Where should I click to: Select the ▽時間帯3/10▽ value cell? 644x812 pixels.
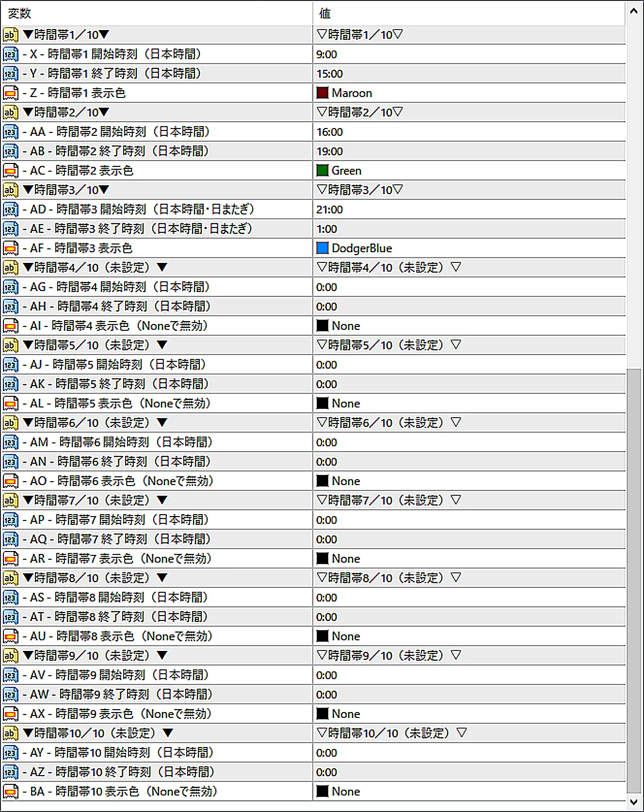coord(469,190)
